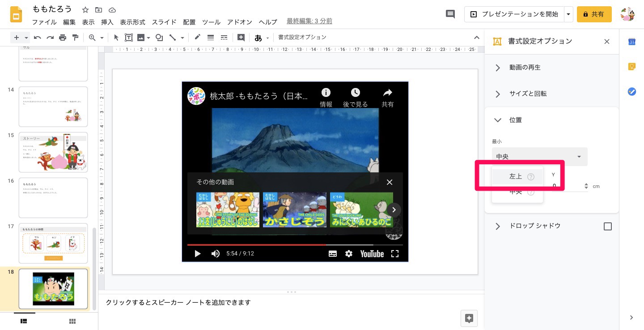Close the 書式設定オプション panel
This screenshot has width=644, height=330.
pos(607,42)
